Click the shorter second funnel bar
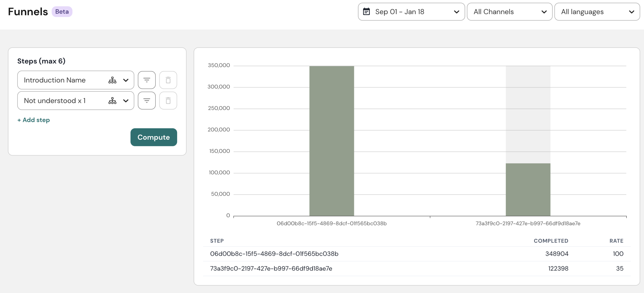Image resolution: width=644 pixels, height=293 pixels. [528, 189]
